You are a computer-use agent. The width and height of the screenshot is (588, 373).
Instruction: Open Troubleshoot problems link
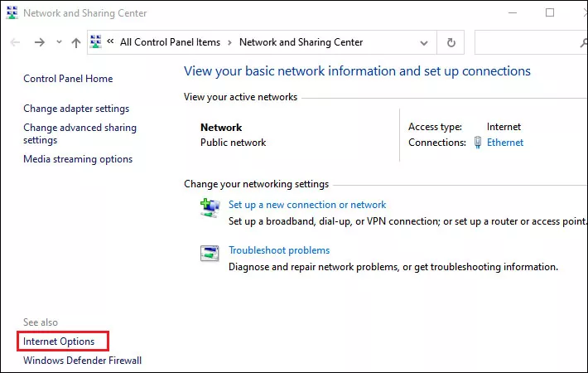pyautogui.click(x=279, y=250)
